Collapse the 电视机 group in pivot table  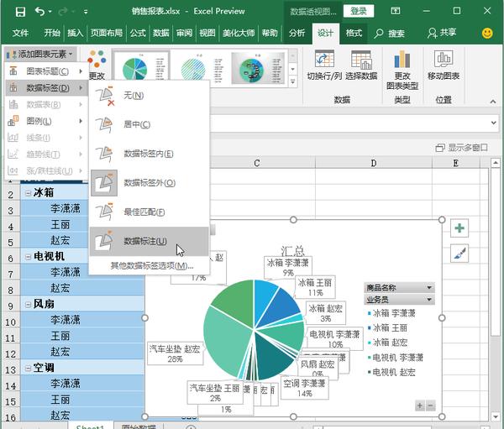coord(28,256)
